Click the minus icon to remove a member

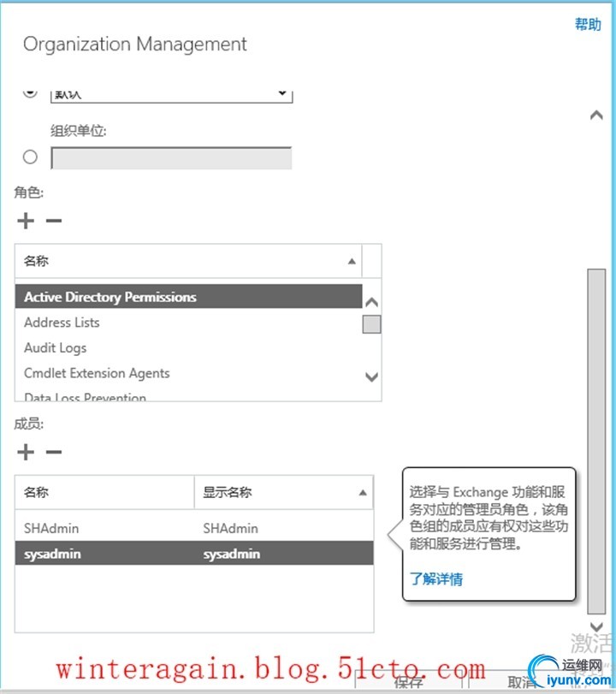click(54, 452)
